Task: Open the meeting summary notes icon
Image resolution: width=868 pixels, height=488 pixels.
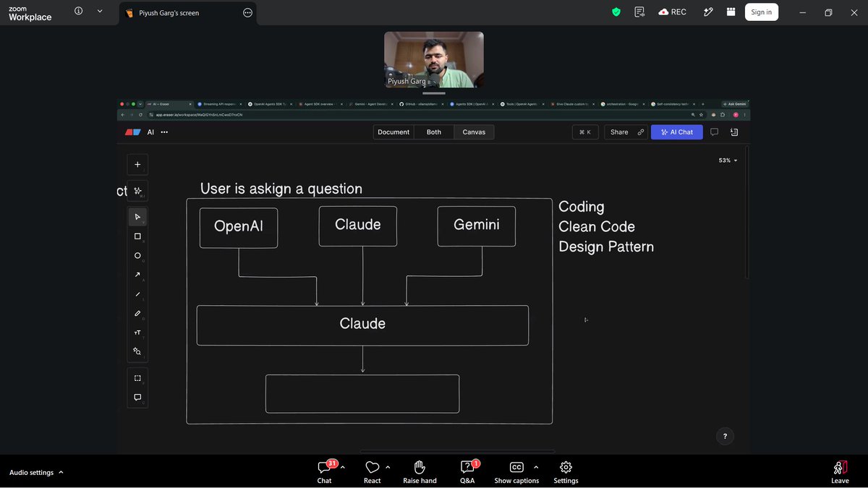Action: point(639,12)
